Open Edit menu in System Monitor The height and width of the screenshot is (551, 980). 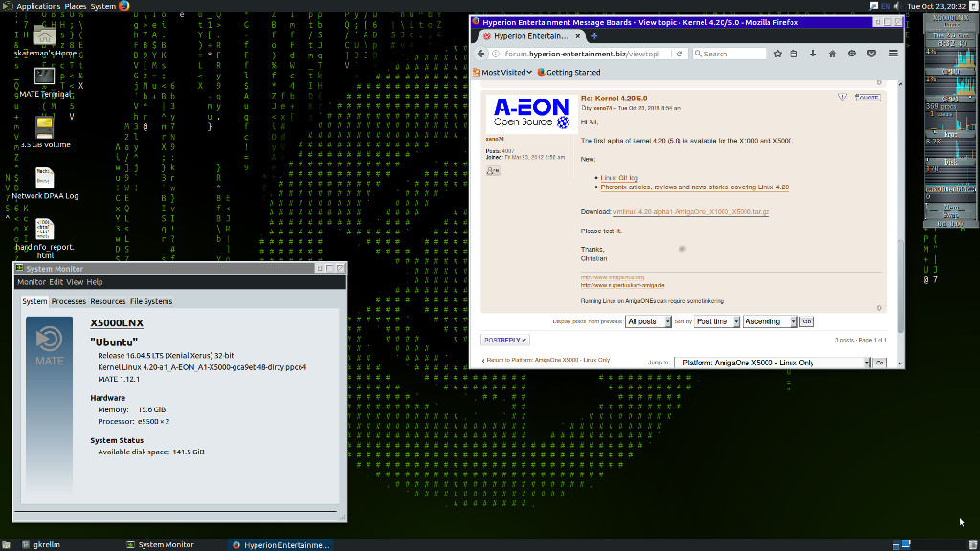56,282
